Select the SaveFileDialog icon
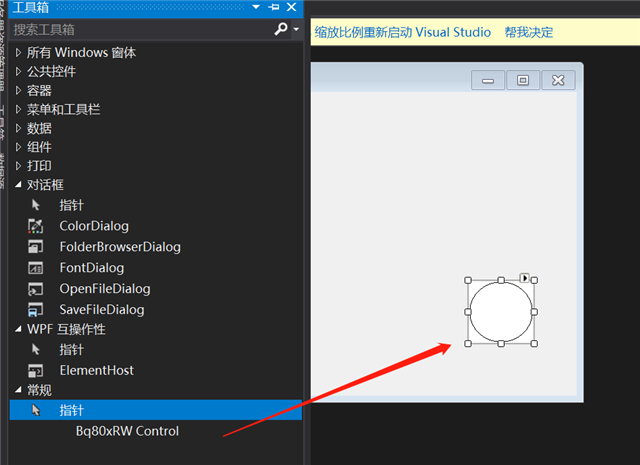Viewport: 640px width, 465px height. click(36, 309)
